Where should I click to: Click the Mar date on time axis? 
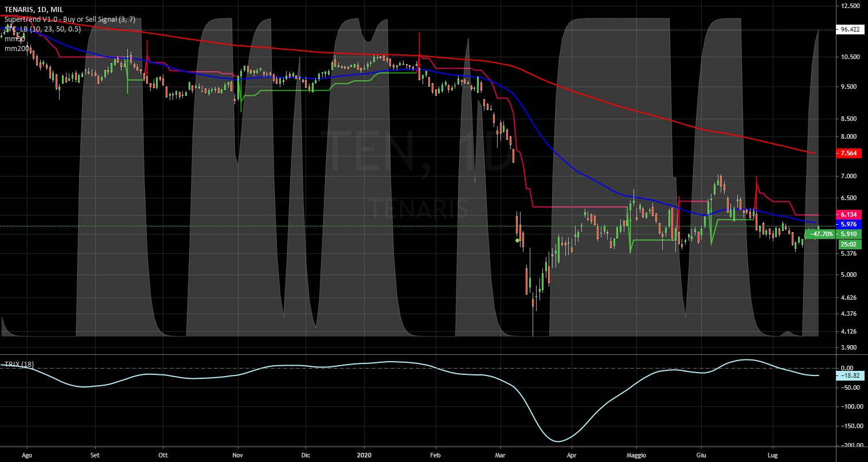pyautogui.click(x=501, y=456)
